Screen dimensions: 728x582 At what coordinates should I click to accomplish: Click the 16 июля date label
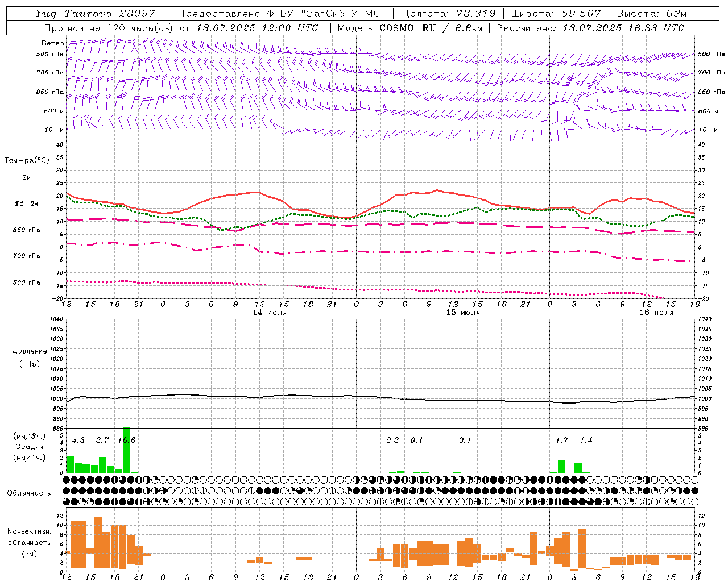click(656, 312)
